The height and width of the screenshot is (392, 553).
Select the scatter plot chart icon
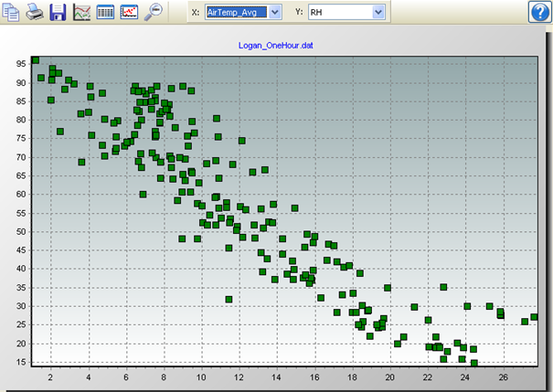coord(129,12)
